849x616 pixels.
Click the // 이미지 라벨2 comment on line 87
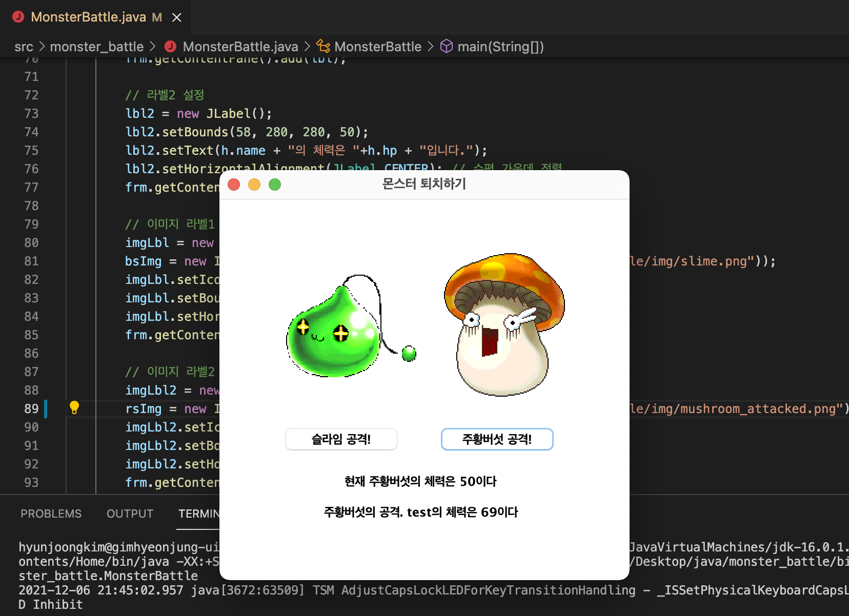(170, 372)
